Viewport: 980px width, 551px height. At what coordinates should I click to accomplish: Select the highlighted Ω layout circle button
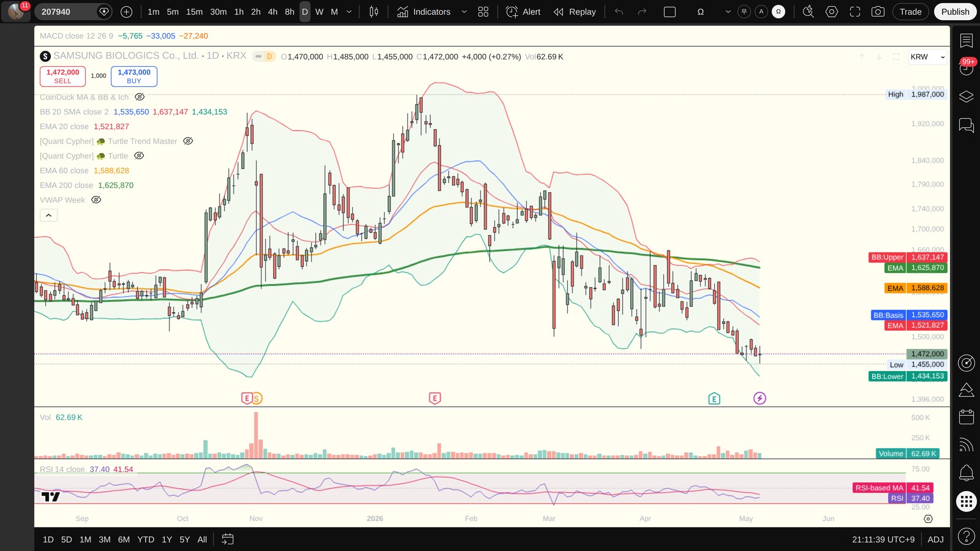coord(778,12)
